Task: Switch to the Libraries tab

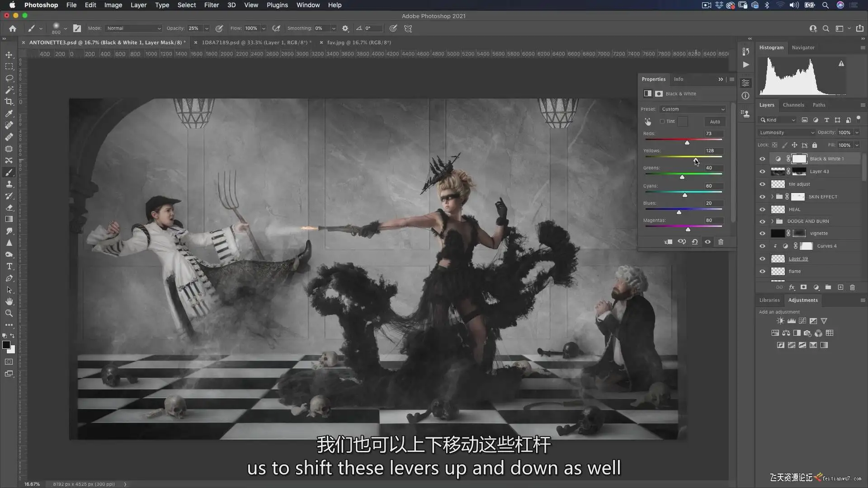Action: [769, 300]
